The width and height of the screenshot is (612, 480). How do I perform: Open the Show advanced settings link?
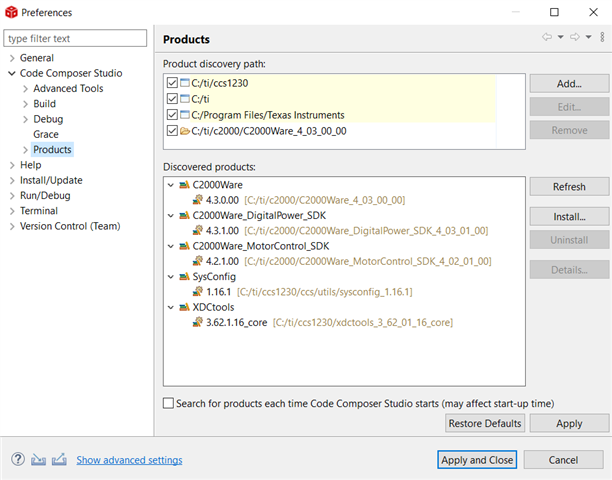click(129, 460)
